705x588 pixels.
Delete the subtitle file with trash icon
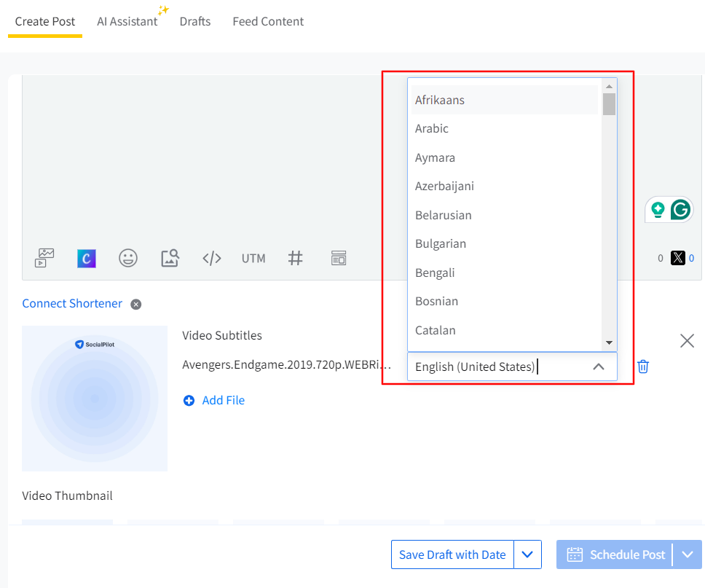pyautogui.click(x=643, y=366)
